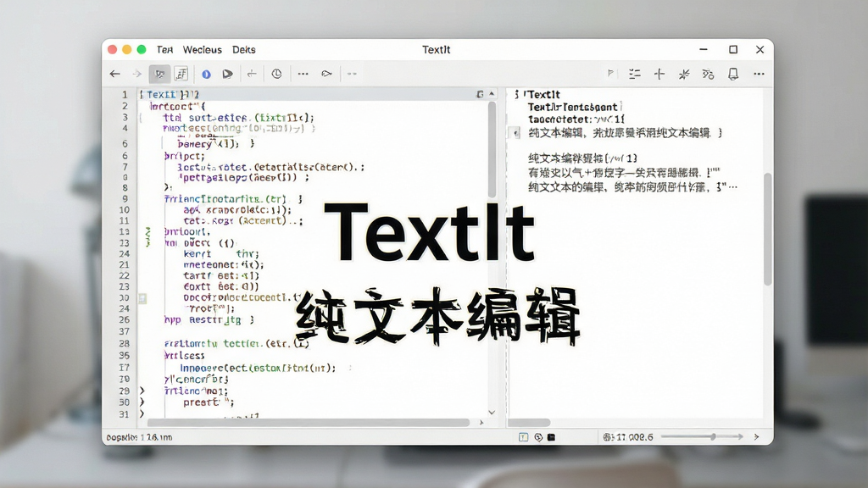
Task: Click the small box icon left of the first Chinese line
Action: pyautogui.click(x=515, y=133)
